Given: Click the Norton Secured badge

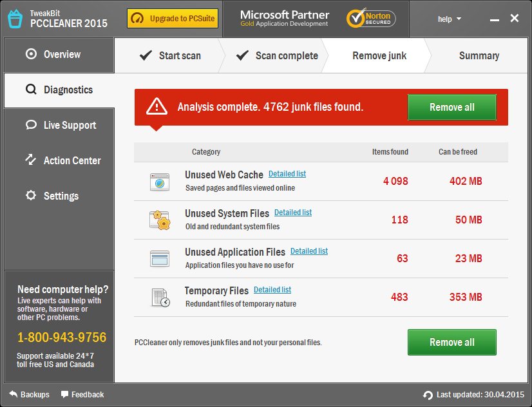Looking at the screenshot, I should [x=371, y=19].
